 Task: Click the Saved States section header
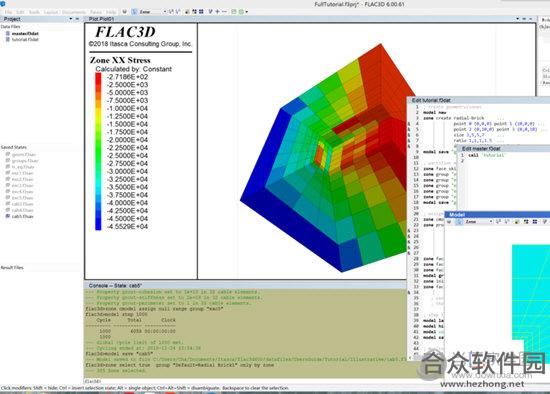pos(14,147)
